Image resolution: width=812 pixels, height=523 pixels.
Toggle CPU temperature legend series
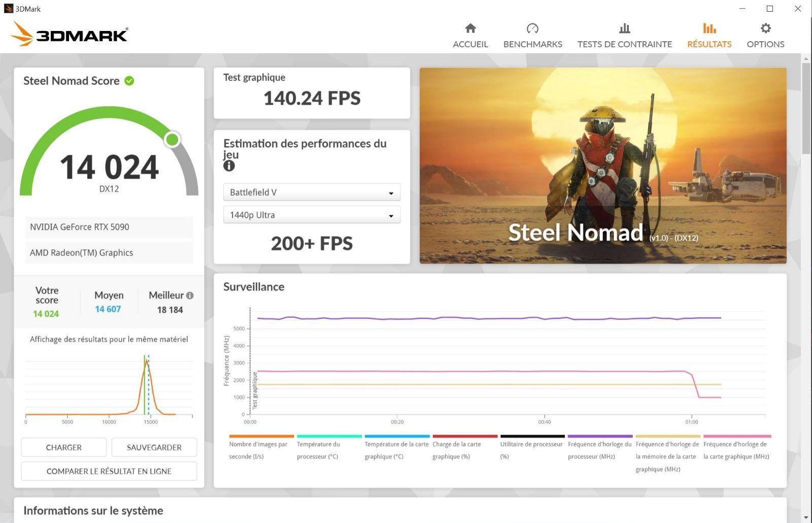329,436
